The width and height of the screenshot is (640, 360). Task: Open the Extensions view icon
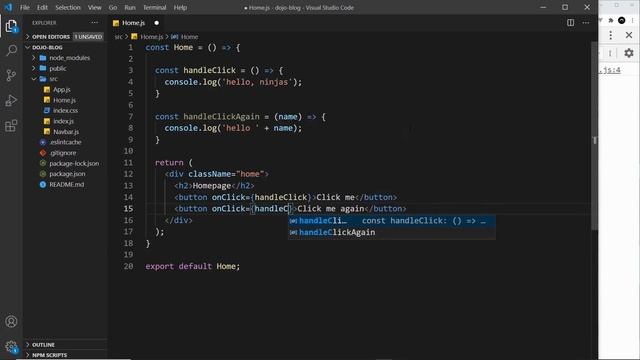point(11,126)
